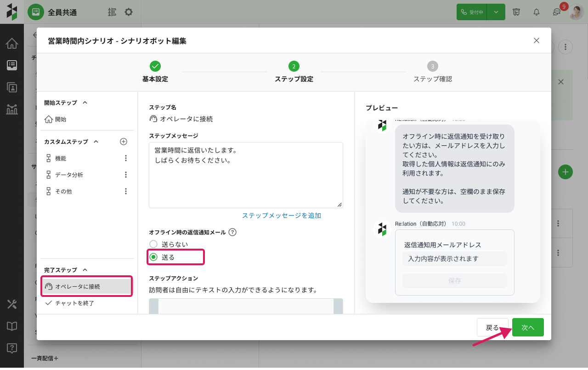This screenshot has width=588, height=370.
Task: Click the ステップメッセージを追加 link
Action: 281,216
